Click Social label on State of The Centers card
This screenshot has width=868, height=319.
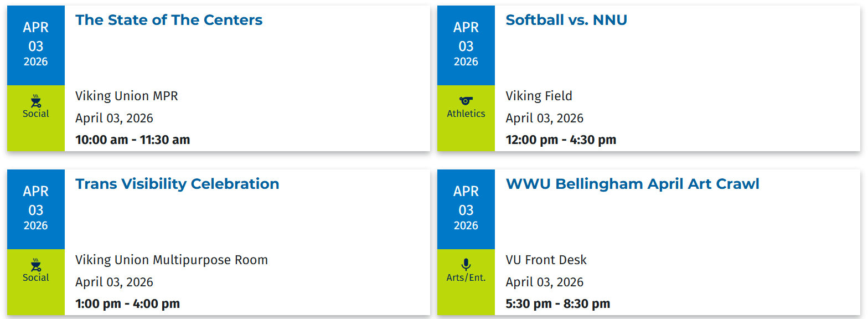(x=36, y=114)
